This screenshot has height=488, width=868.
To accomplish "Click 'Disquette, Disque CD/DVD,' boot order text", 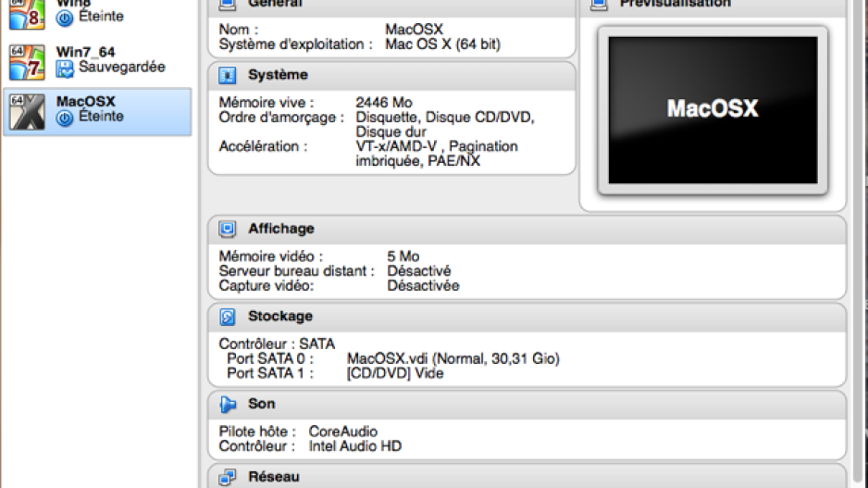I will (x=444, y=118).
